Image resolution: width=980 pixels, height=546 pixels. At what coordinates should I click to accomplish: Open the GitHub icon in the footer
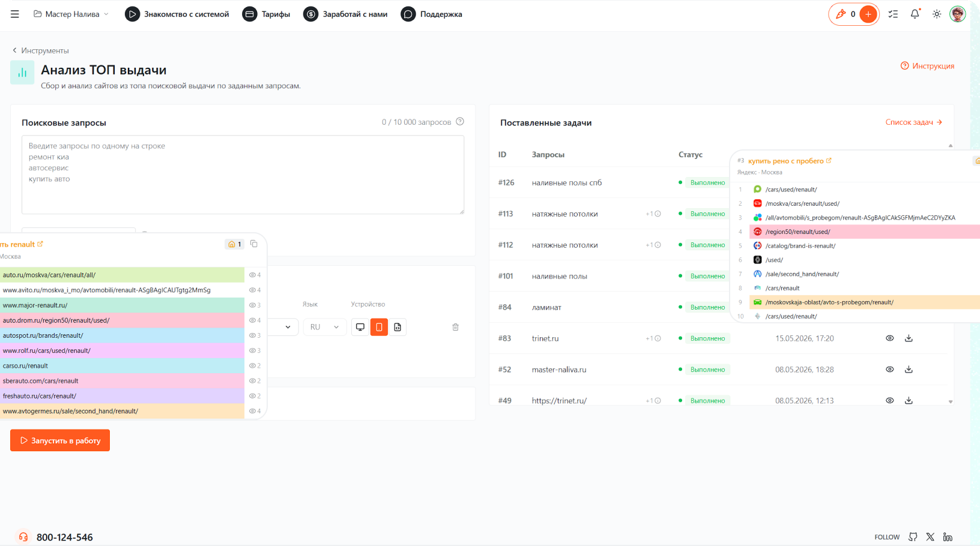click(x=913, y=537)
